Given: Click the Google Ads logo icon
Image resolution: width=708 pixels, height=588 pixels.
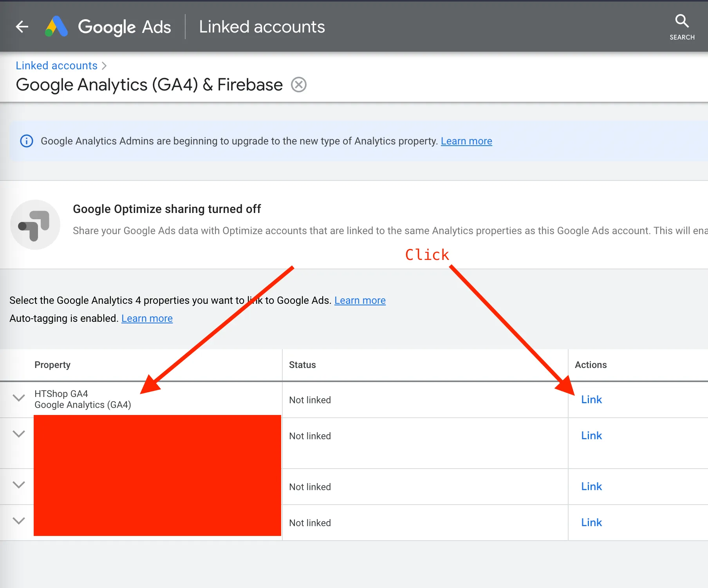Looking at the screenshot, I should point(56,26).
